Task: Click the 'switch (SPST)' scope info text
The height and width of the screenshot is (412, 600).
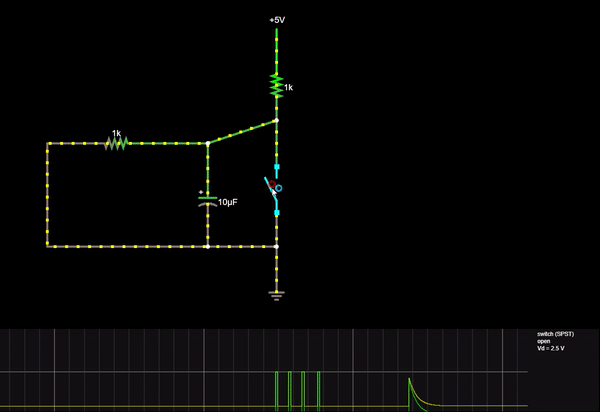Action: (555, 334)
